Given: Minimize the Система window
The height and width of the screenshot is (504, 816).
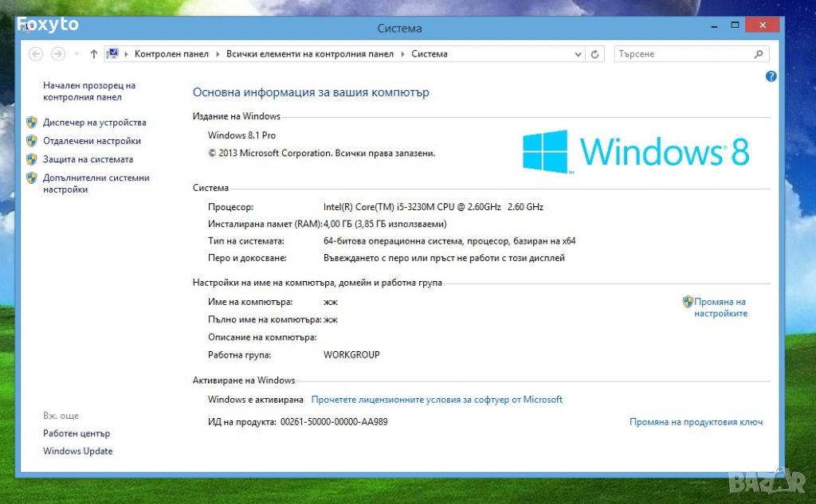Looking at the screenshot, I should click(715, 25).
